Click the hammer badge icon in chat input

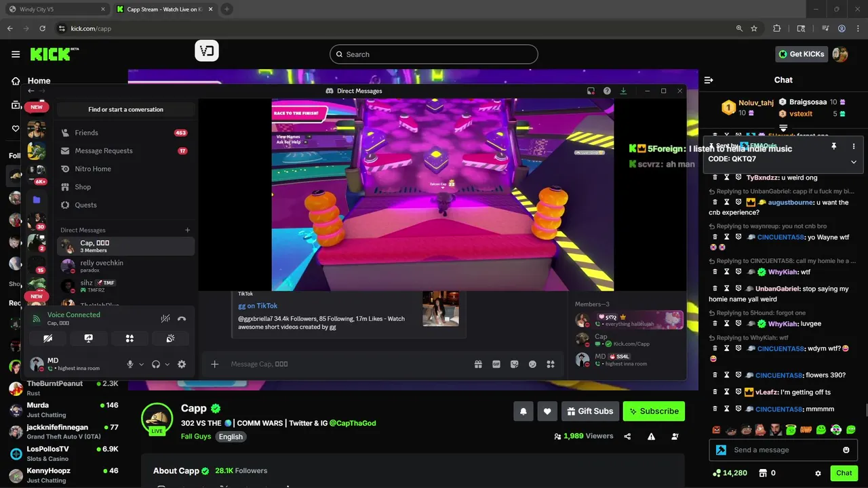coord(722,449)
